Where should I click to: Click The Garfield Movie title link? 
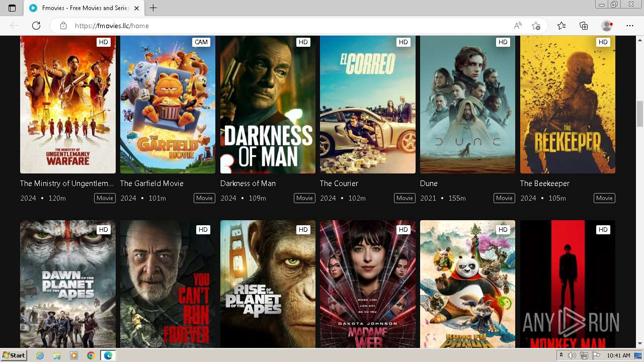tap(152, 184)
